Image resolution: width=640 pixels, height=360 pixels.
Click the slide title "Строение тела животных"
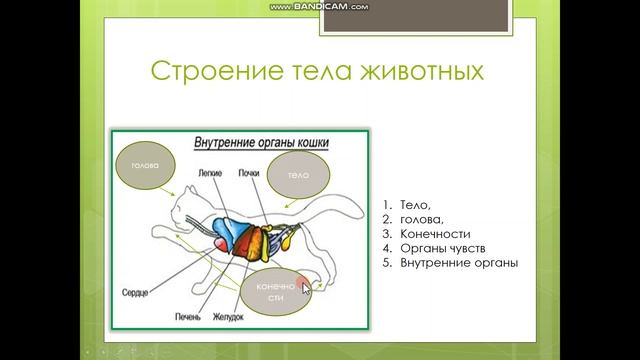pos(317,71)
